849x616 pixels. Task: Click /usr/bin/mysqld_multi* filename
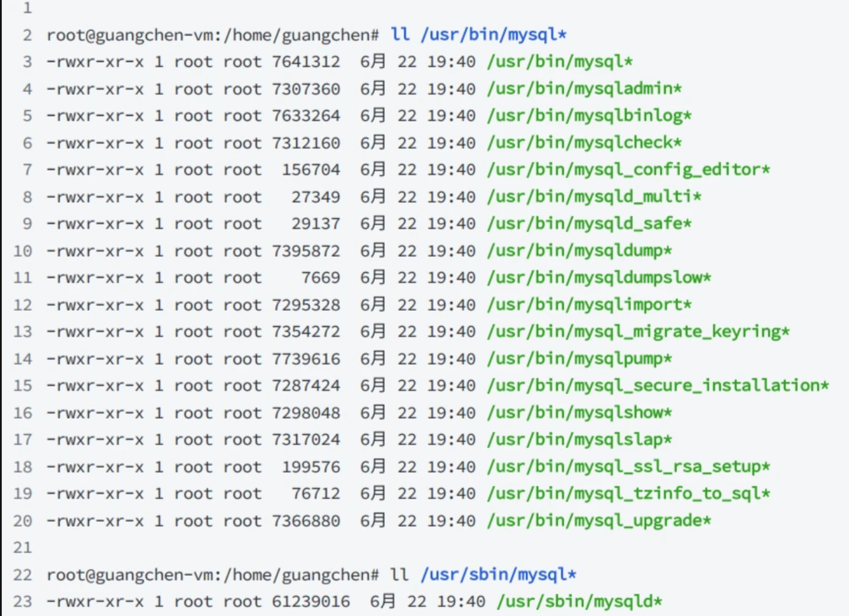click(x=594, y=197)
